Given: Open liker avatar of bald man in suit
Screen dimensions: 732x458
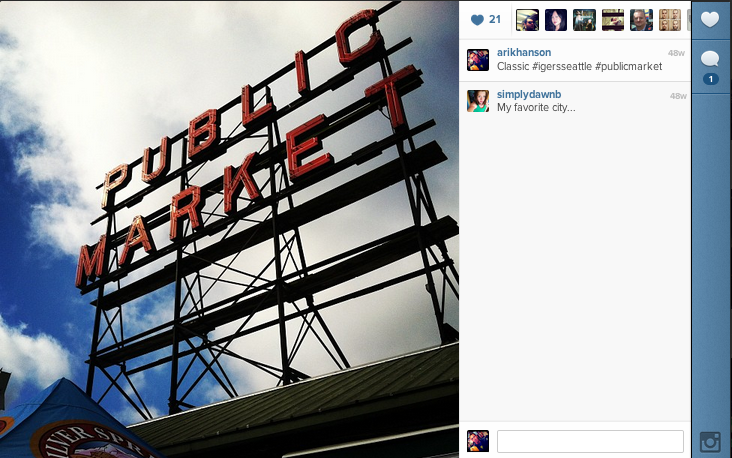Looking at the screenshot, I should [641, 20].
